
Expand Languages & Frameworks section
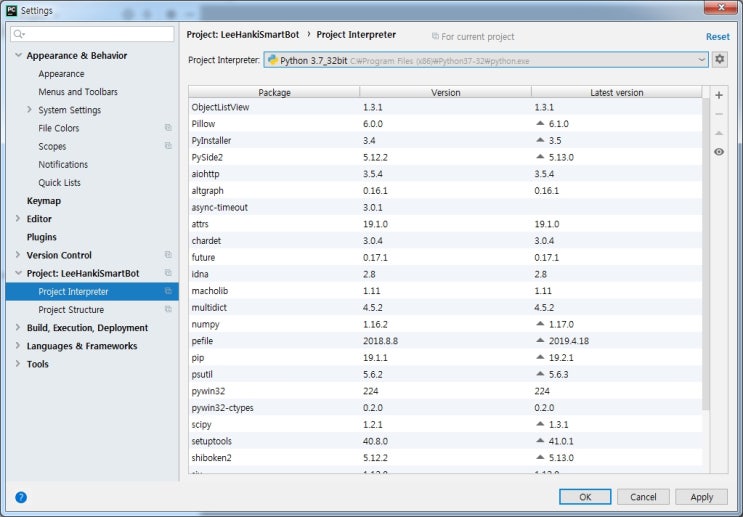[x=18, y=345]
